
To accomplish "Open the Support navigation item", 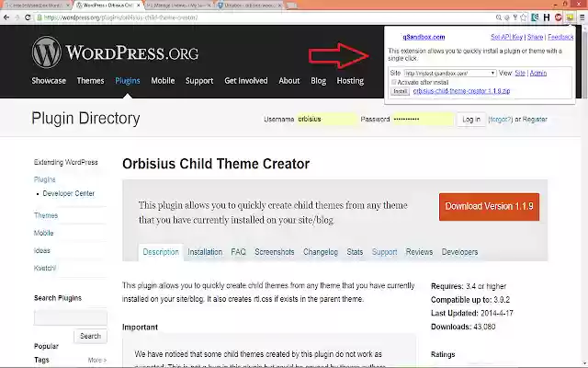I will pyautogui.click(x=199, y=81).
